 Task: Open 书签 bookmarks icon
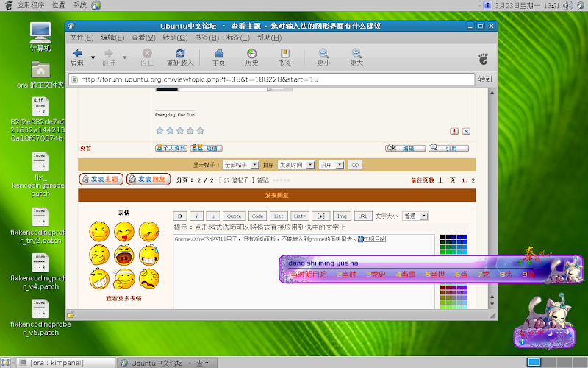[285, 53]
